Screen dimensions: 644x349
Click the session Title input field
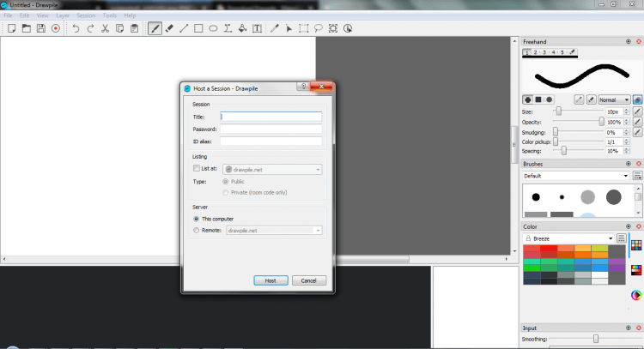point(270,117)
